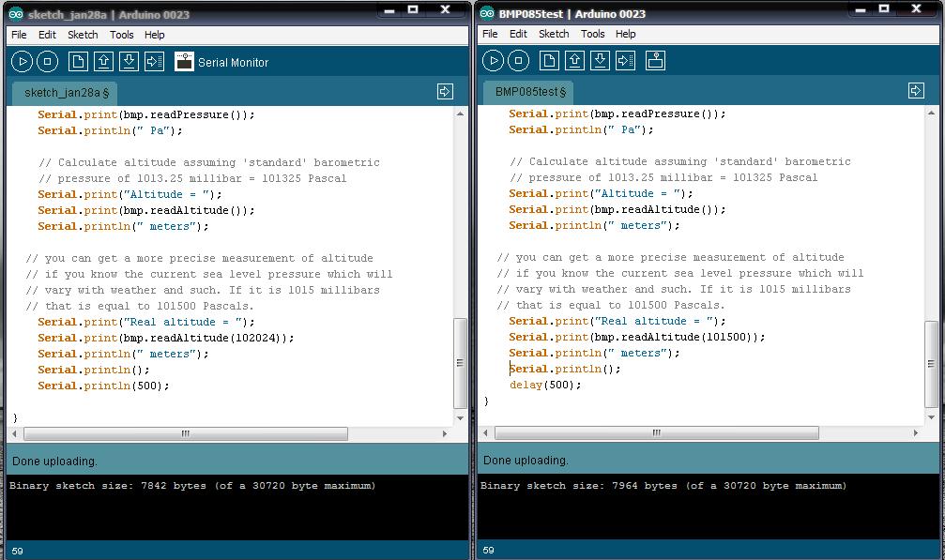Click readAltitude(102024) line in sketch_jan28a
945x560 pixels.
pyautogui.click(x=166, y=338)
